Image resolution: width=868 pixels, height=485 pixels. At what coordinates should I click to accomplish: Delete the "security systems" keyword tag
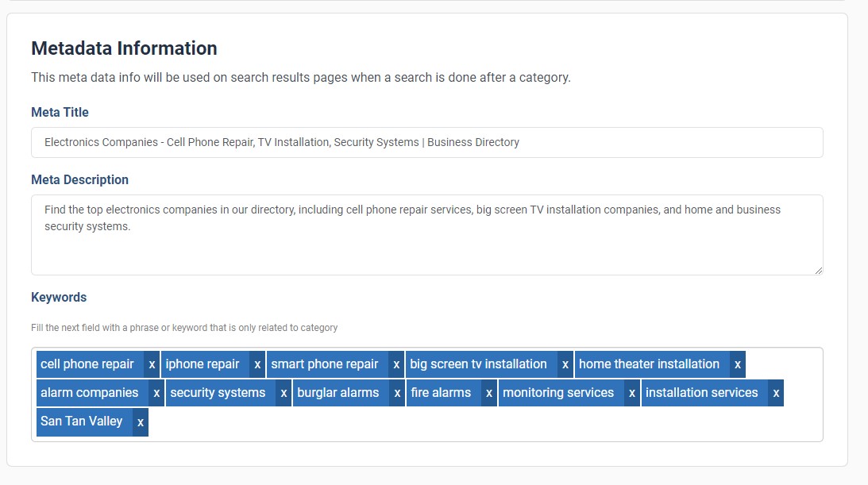(284, 393)
